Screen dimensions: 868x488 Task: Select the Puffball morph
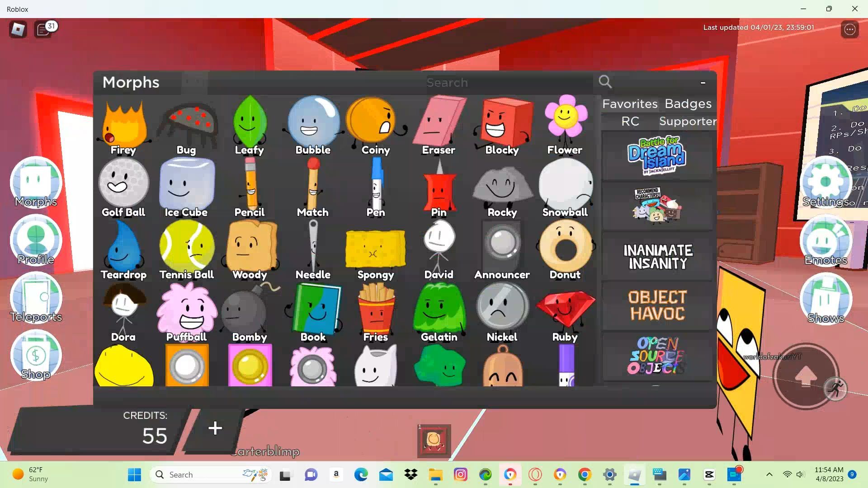[186, 313]
